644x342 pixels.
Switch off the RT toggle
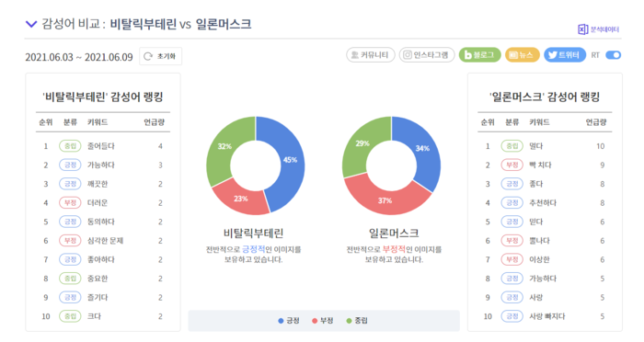coord(614,55)
